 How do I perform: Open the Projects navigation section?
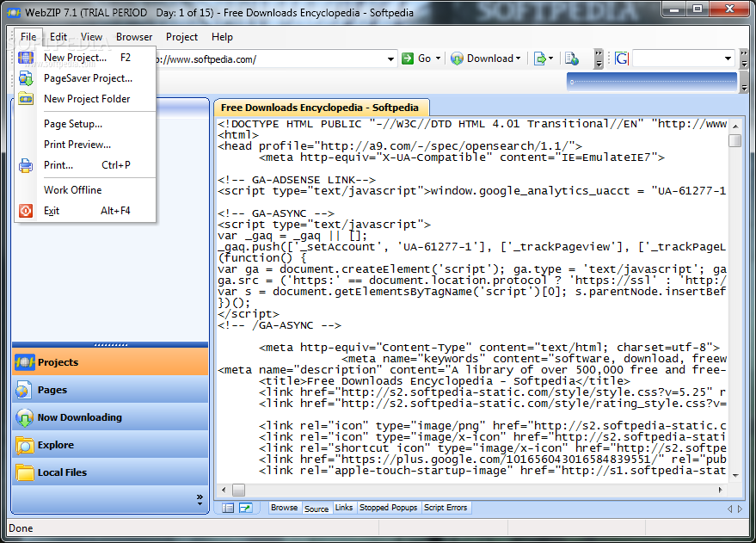110,362
